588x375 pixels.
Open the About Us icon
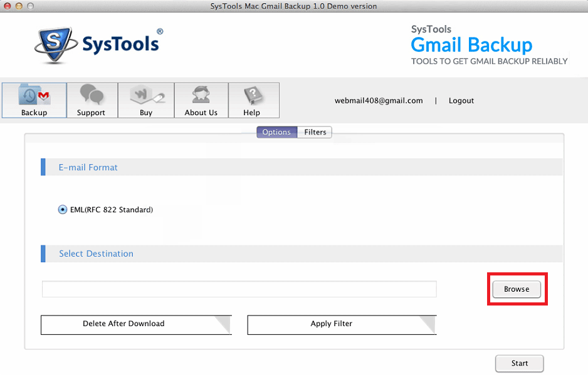201,95
